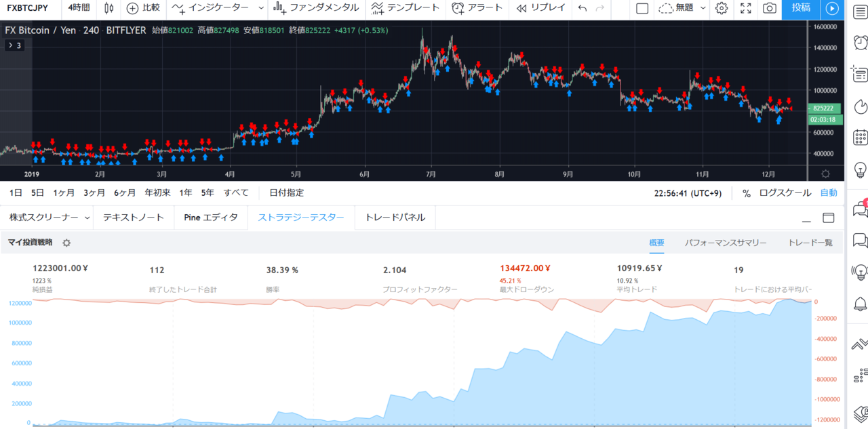The height and width of the screenshot is (429, 868).
Task: Open timezone menu 22:56:41 (UTC+9)
Action: click(688, 193)
